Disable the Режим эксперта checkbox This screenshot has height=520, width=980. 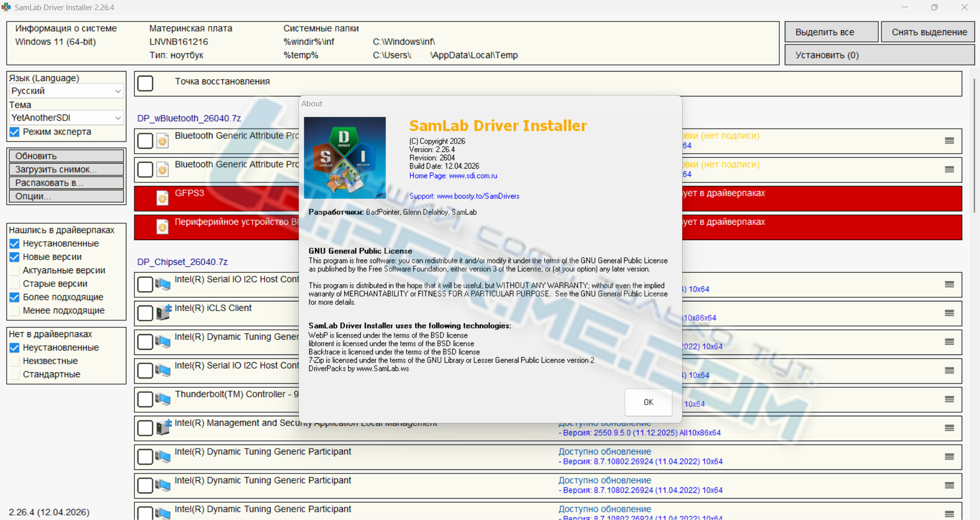(x=14, y=132)
